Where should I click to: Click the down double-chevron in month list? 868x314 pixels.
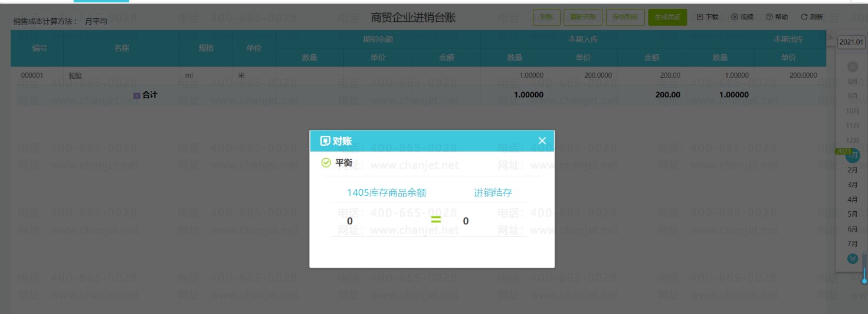click(x=853, y=258)
